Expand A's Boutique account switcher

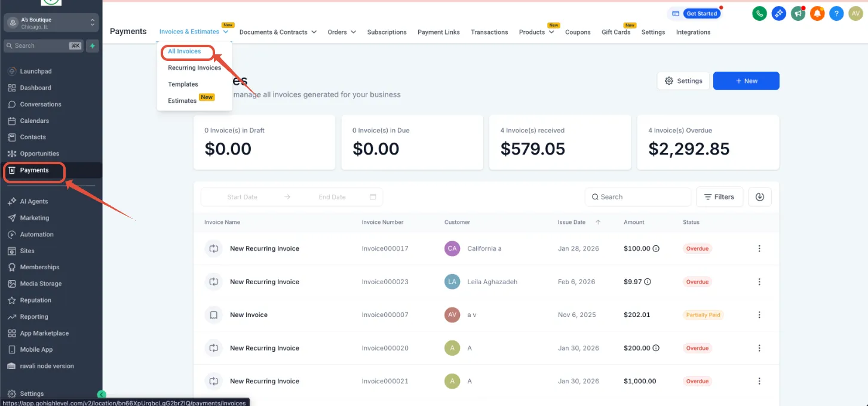coord(51,23)
